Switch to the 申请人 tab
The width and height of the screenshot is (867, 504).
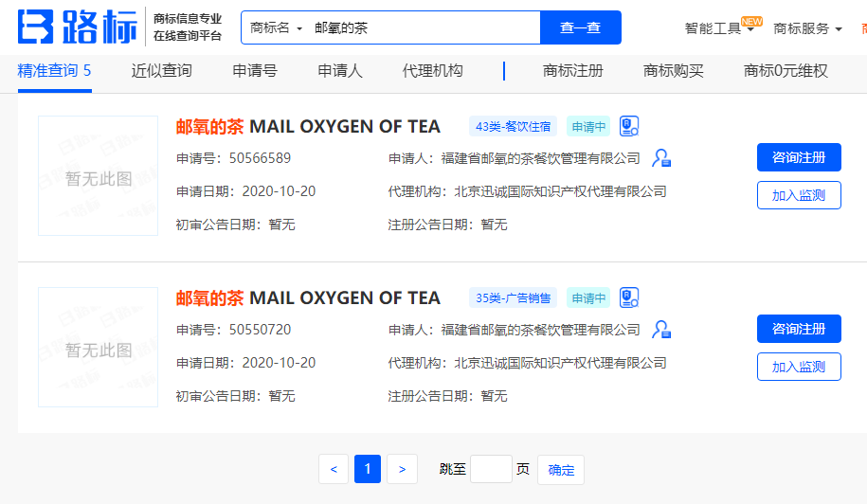pyautogui.click(x=340, y=71)
